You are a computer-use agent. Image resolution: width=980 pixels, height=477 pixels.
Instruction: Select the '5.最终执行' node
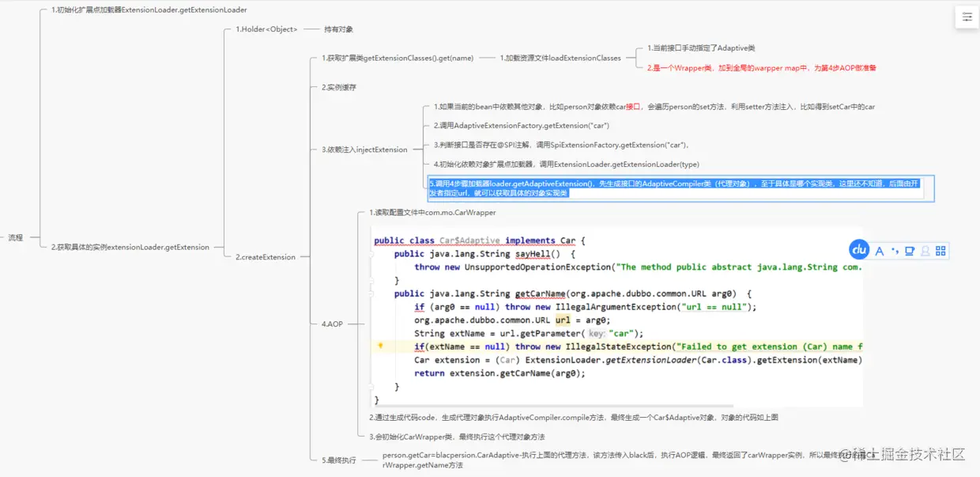pyautogui.click(x=339, y=460)
